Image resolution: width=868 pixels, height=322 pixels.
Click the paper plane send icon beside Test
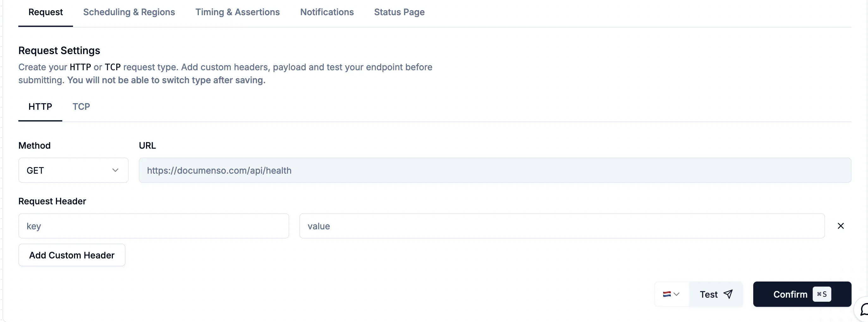[x=729, y=294]
